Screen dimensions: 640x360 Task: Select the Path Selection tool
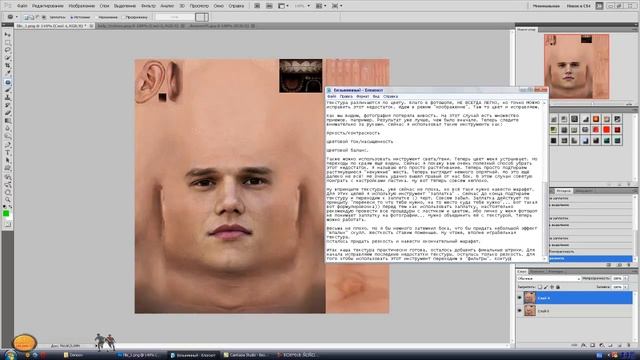coord(7,161)
